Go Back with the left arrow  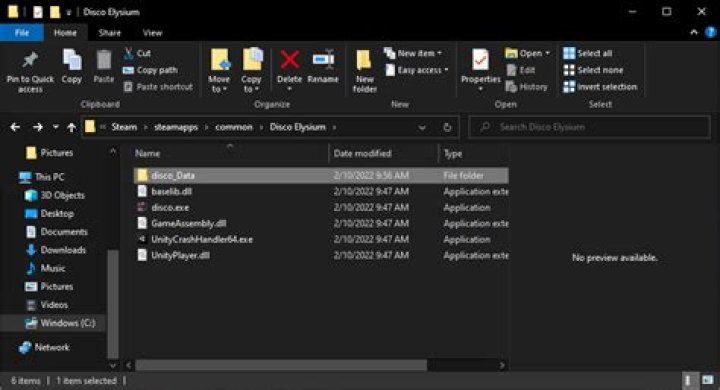[15, 127]
